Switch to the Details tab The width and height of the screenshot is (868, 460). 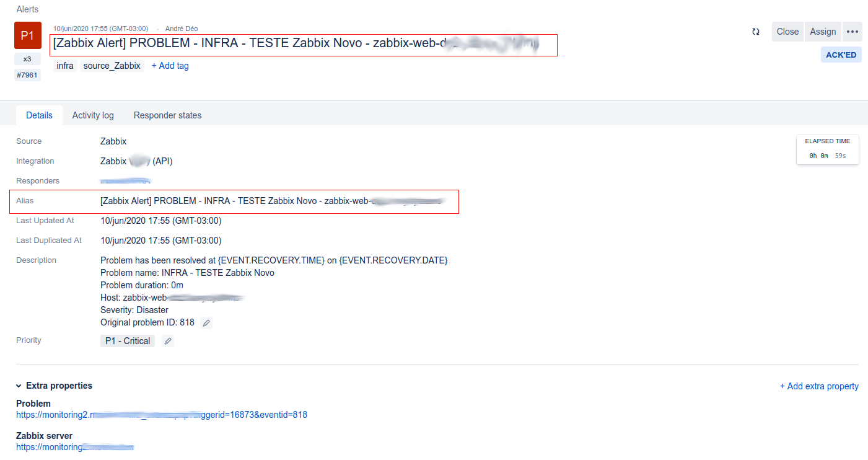pyautogui.click(x=39, y=115)
